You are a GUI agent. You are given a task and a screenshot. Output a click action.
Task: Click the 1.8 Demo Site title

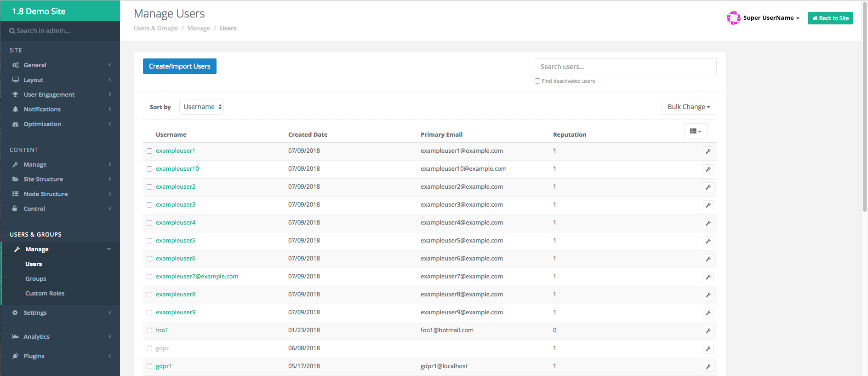pos(39,12)
